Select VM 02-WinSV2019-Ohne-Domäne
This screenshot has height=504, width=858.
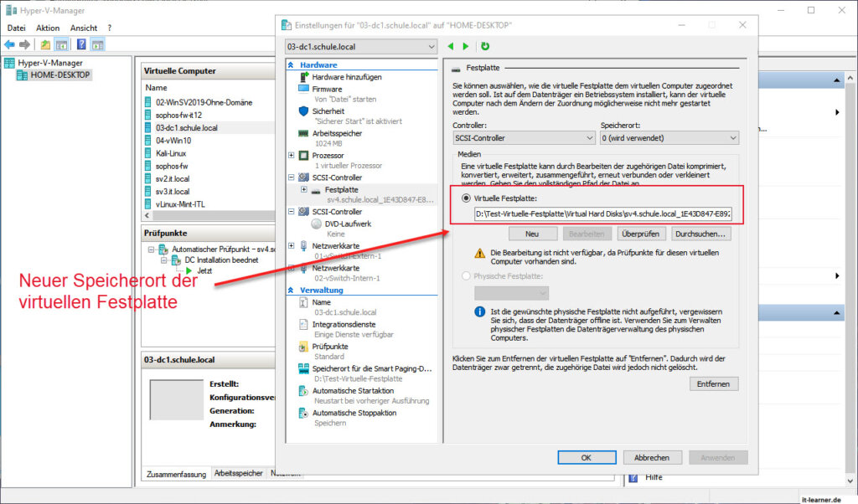pyautogui.click(x=204, y=103)
